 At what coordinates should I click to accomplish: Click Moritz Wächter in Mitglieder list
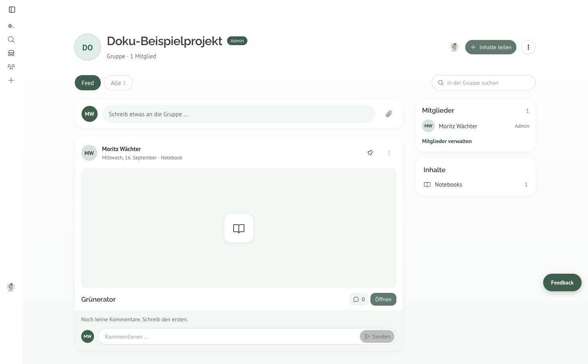click(x=458, y=126)
